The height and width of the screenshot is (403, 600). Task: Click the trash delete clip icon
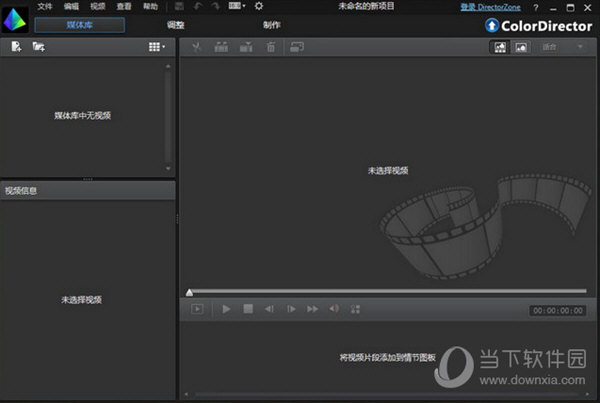[271, 47]
